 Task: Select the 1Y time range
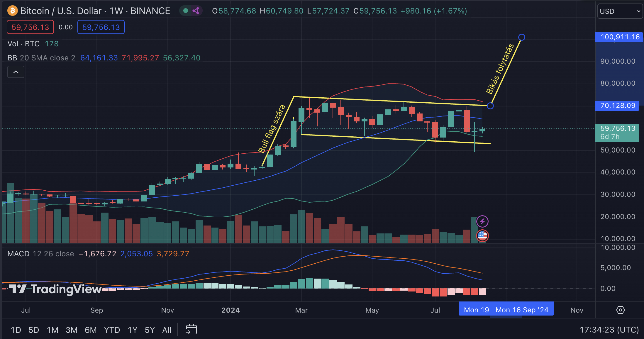coord(133,330)
